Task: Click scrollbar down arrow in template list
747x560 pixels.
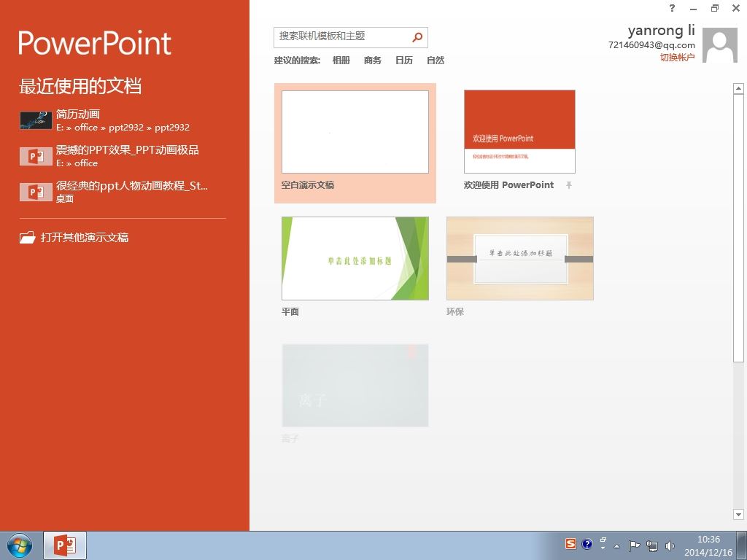Action: pos(738,514)
